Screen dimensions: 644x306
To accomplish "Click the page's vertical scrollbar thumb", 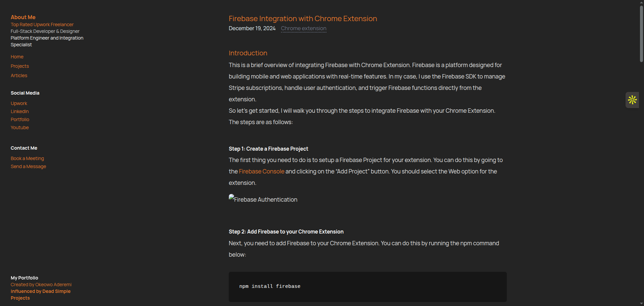I will 641,34.
